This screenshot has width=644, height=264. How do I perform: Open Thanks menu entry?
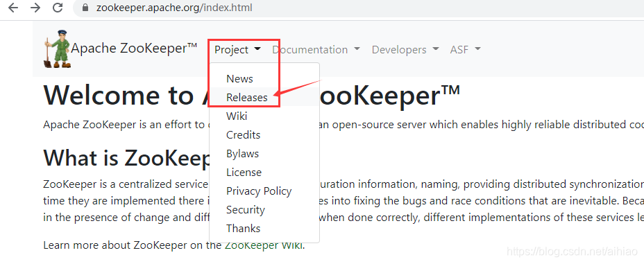pyautogui.click(x=264, y=229)
